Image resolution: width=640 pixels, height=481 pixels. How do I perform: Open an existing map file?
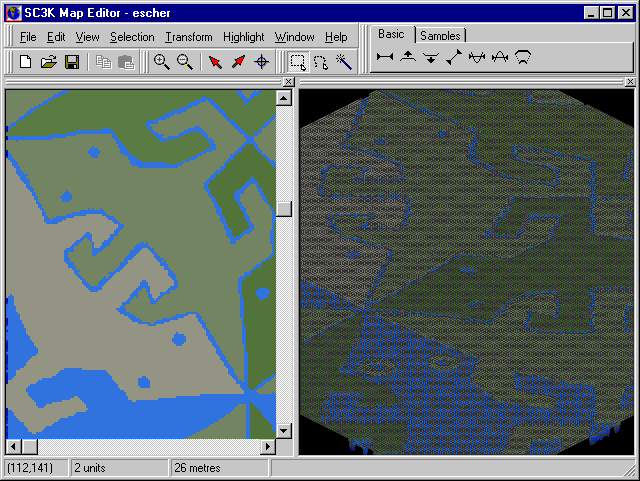(x=49, y=62)
